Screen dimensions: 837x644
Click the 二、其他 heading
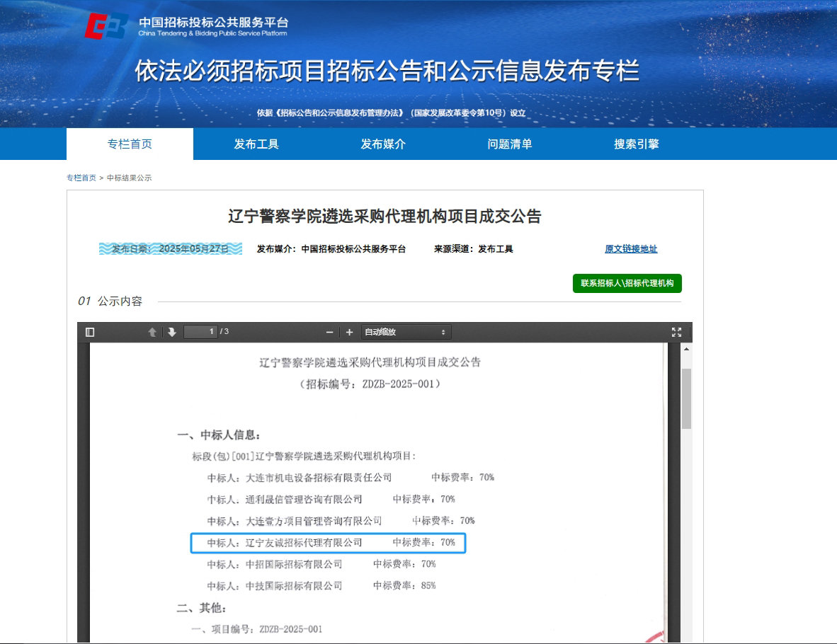tap(202, 608)
